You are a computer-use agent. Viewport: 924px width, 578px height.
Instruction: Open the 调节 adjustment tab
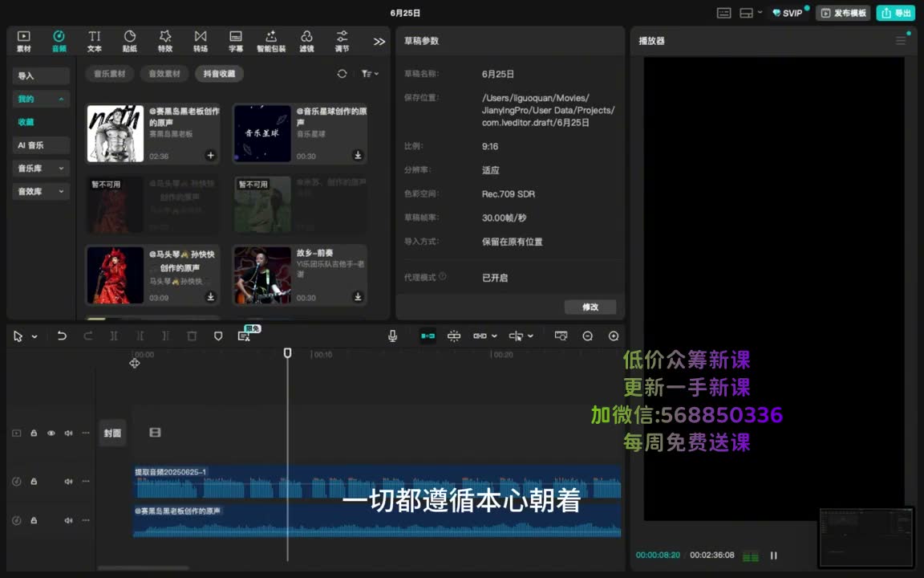342,41
